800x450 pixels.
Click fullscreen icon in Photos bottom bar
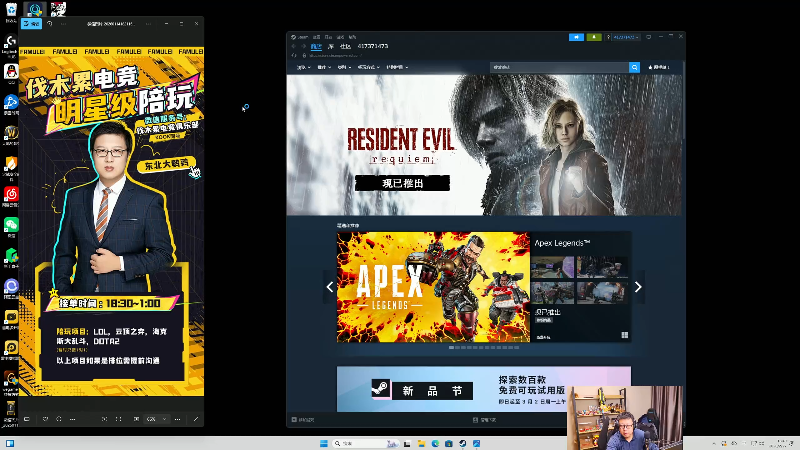tap(118, 419)
